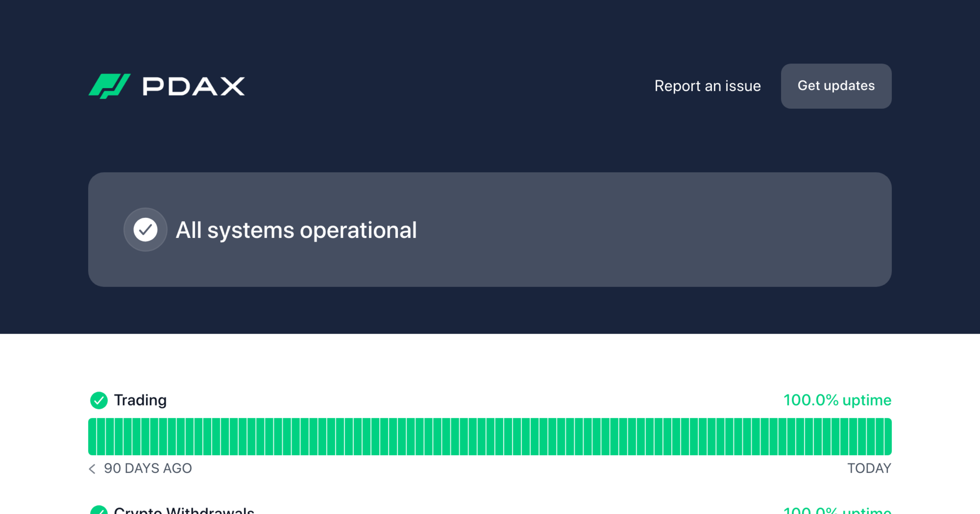Click the Report an issue link
The height and width of the screenshot is (514, 980).
pyautogui.click(x=708, y=86)
